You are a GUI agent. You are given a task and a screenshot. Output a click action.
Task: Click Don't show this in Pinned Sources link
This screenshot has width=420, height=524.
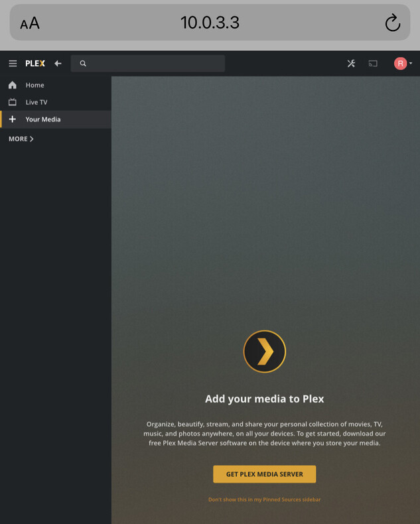point(265,499)
